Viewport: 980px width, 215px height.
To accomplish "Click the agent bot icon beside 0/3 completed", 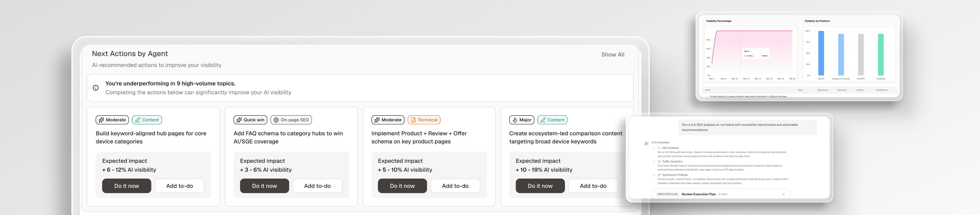I will tap(646, 144).
